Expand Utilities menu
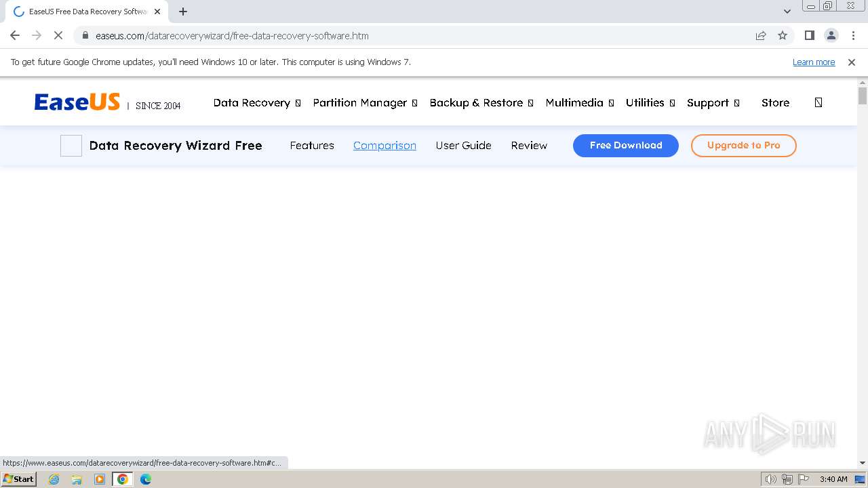 pos(650,103)
